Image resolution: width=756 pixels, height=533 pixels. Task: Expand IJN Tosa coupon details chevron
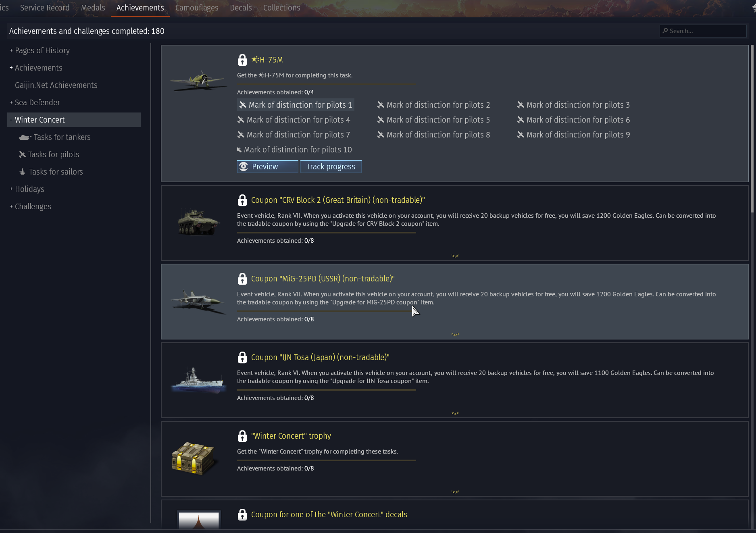click(x=455, y=413)
